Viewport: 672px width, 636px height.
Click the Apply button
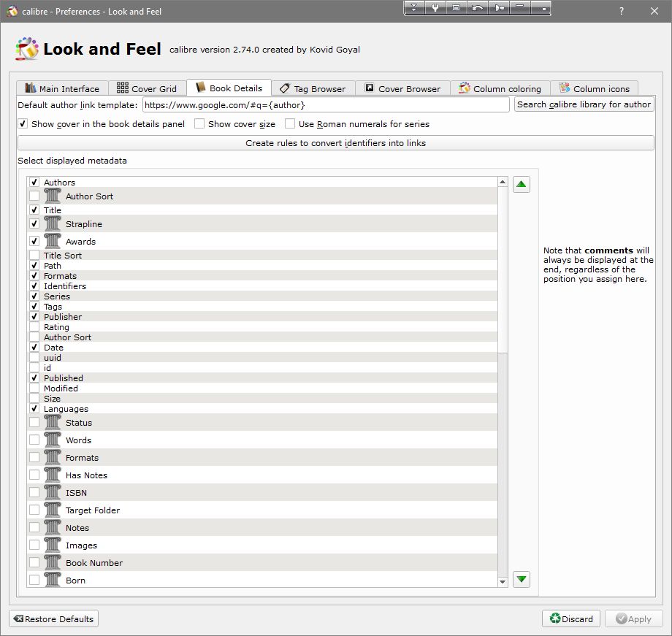(633, 619)
